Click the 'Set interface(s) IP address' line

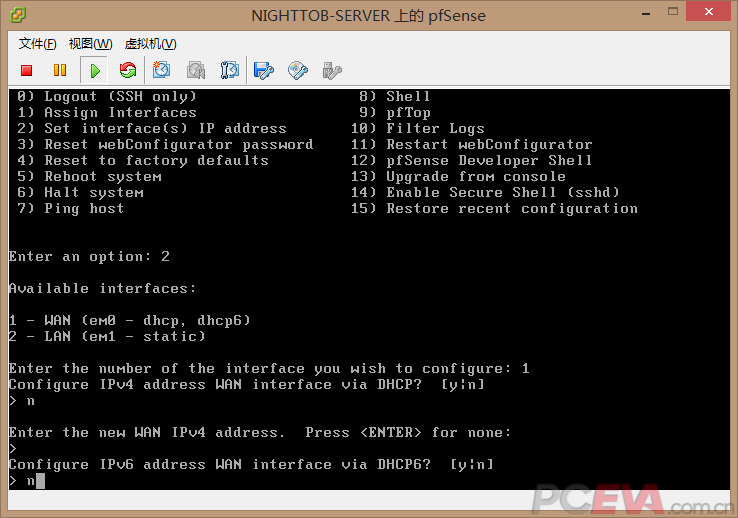click(152, 129)
